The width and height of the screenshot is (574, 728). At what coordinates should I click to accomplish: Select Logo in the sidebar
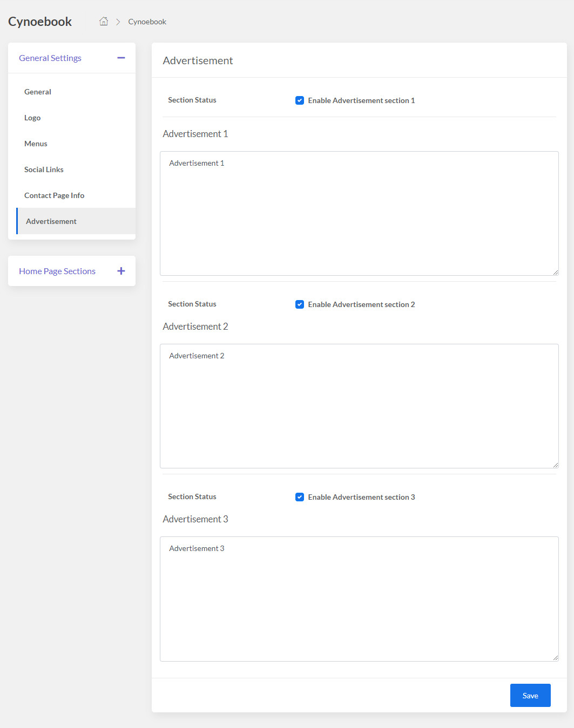(x=32, y=118)
